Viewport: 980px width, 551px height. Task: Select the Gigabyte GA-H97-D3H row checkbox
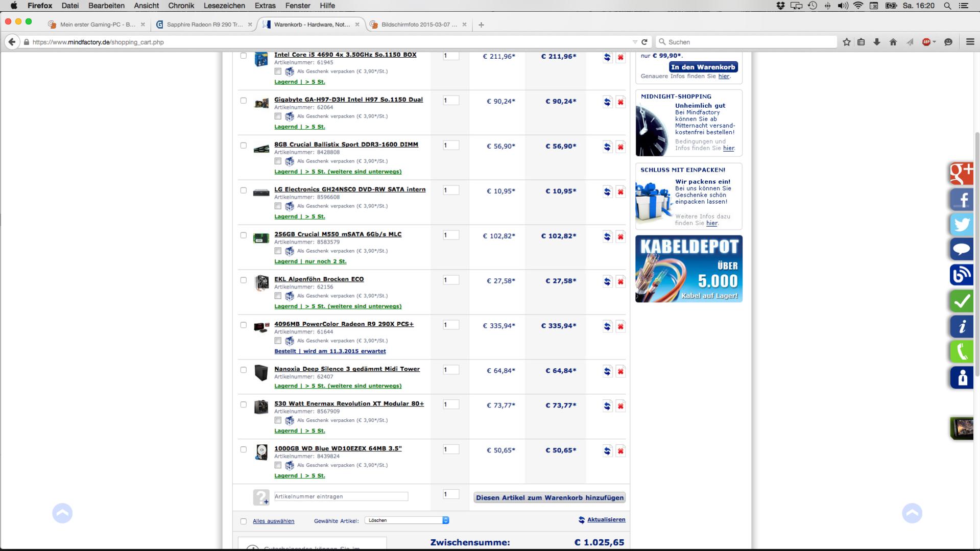pyautogui.click(x=244, y=101)
